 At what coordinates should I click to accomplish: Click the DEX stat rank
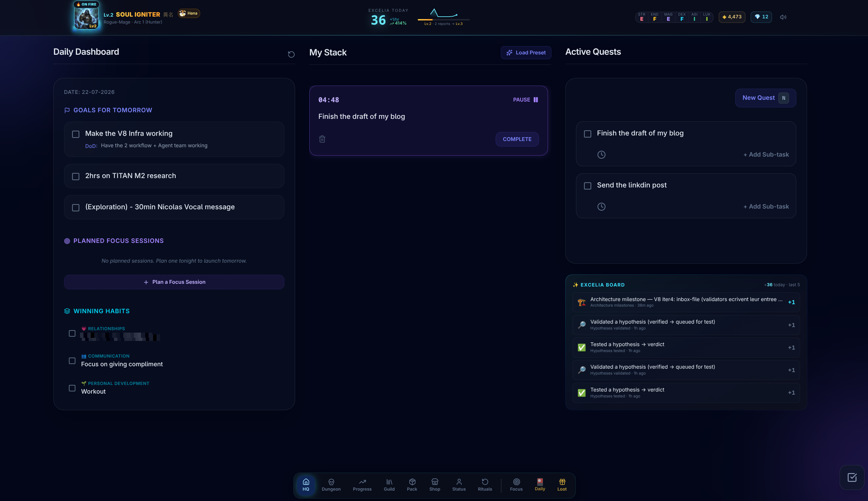[x=682, y=17]
